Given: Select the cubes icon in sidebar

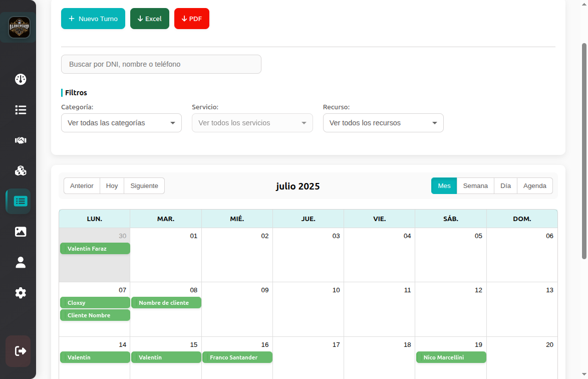Looking at the screenshot, I should [x=21, y=171].
